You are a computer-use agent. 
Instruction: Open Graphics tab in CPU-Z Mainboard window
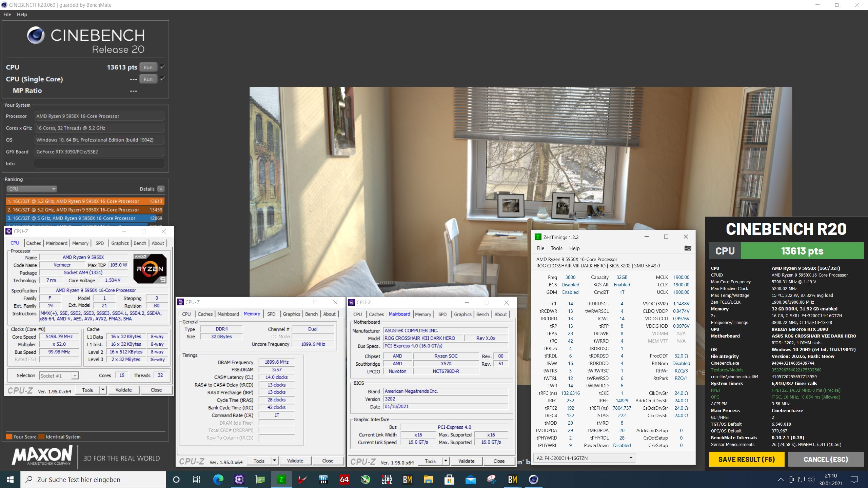(x=463, y=314)
